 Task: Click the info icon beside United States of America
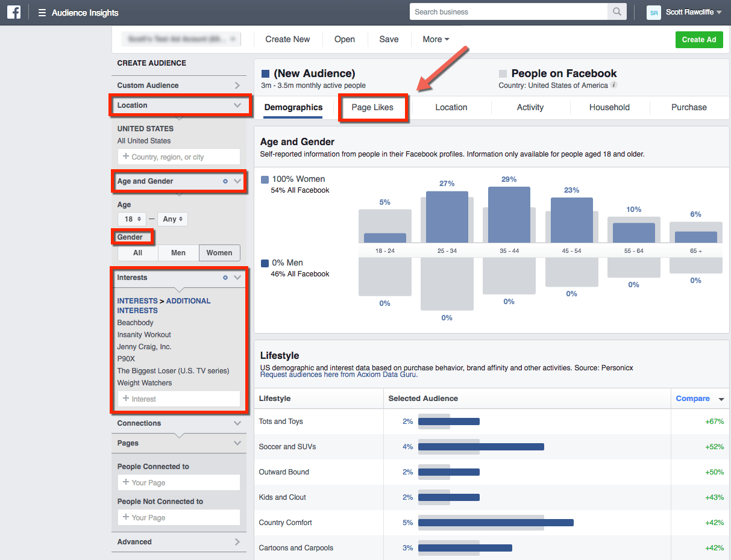tap(614, 85)
